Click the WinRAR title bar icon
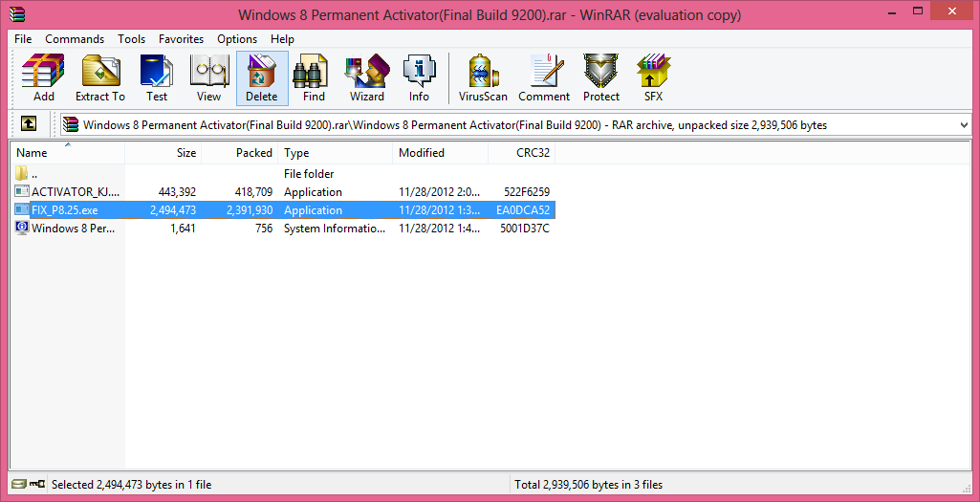The width and height of the screenshot is (980, 502). [17, 13]
